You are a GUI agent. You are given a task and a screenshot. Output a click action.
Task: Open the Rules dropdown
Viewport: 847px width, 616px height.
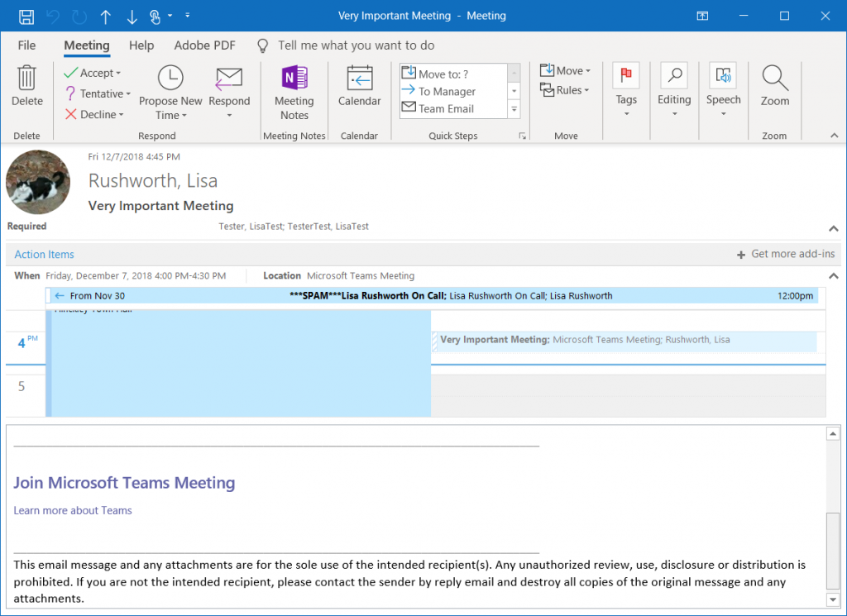(x=564, y=90)
